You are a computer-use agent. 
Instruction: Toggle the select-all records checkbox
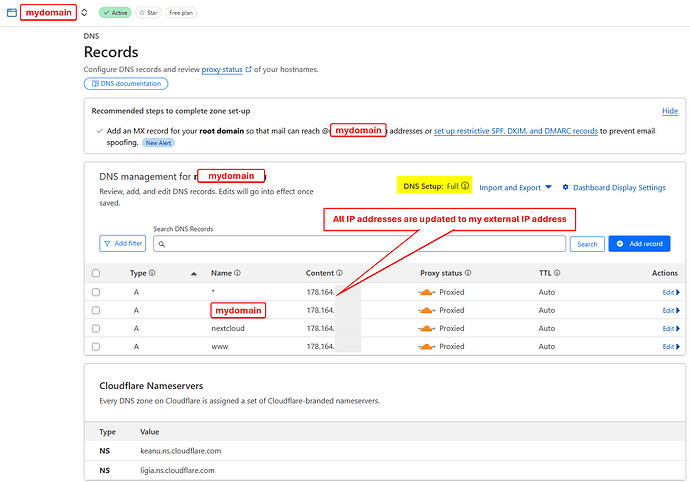pyautogui.click(x=96, y=273)
